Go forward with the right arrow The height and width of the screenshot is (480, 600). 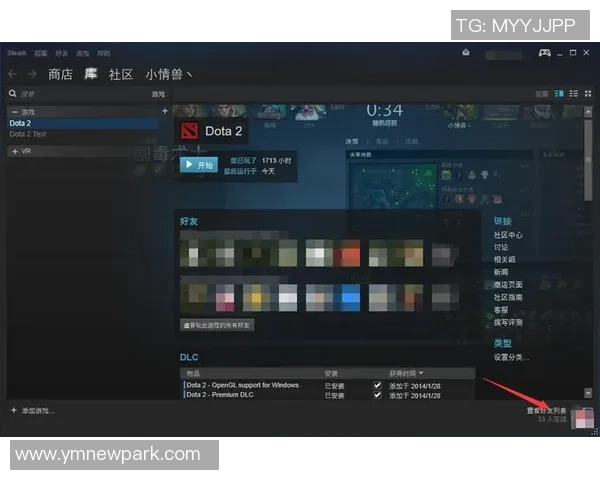[x=32, y=74]
